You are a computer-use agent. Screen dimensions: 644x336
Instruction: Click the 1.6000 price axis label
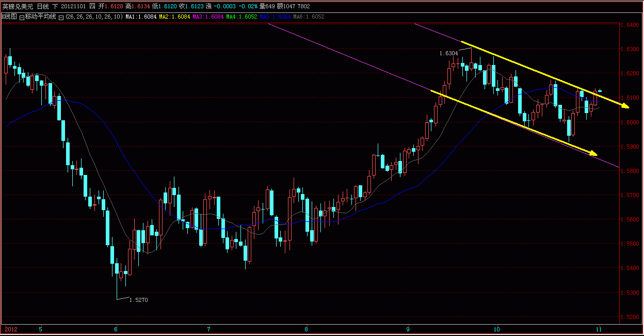coord(631,122)
